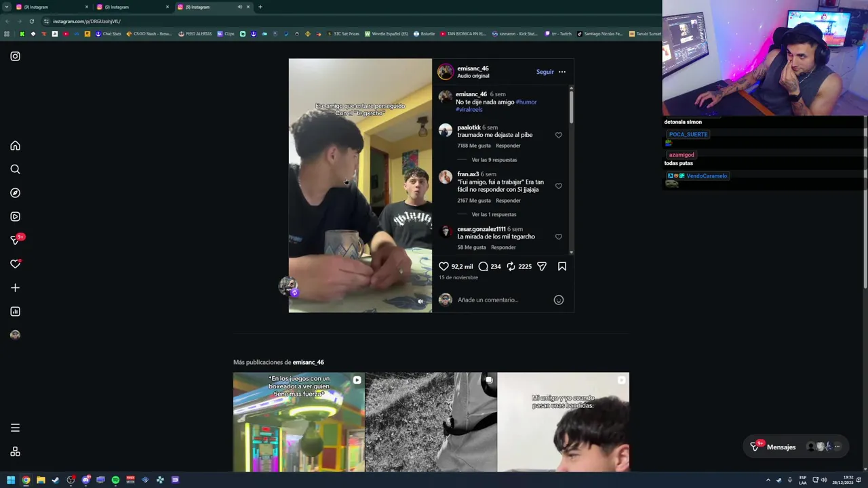Open the Mensajes floating button
Screen dimensions: 868x488
[795, 447]
